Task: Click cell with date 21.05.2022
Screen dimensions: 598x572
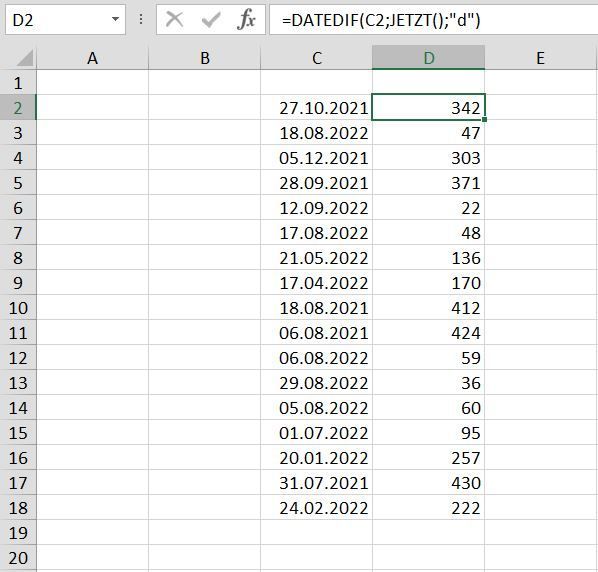Action: pos(317,258)
